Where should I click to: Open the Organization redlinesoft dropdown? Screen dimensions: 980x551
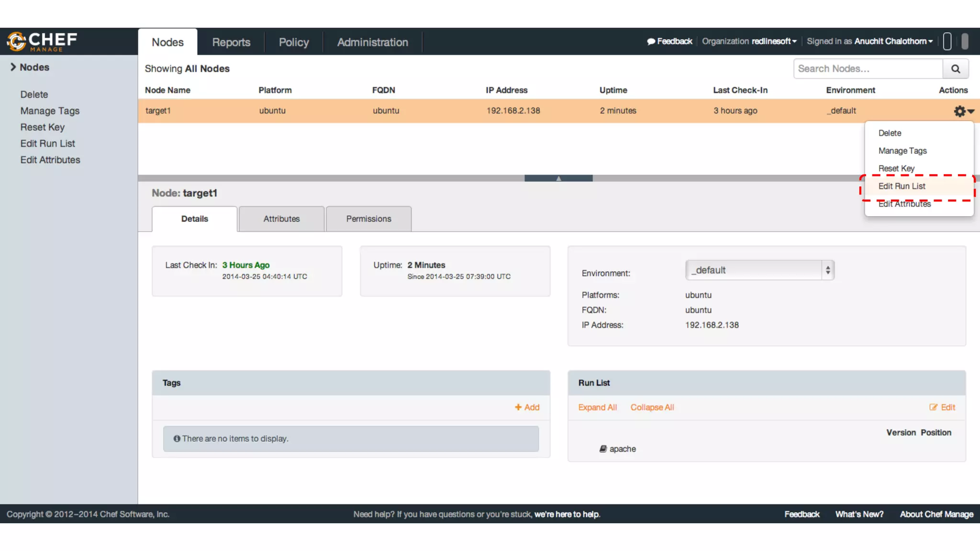773,41
